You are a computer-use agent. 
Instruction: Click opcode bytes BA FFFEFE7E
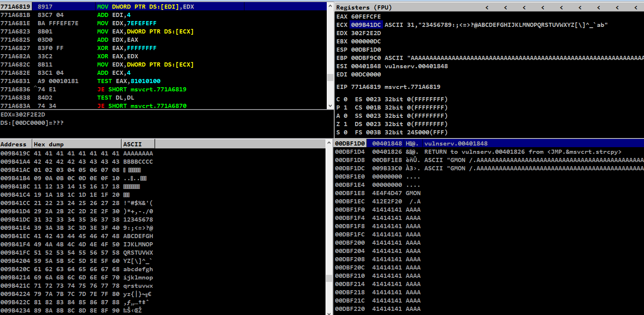tap(58, 23)
